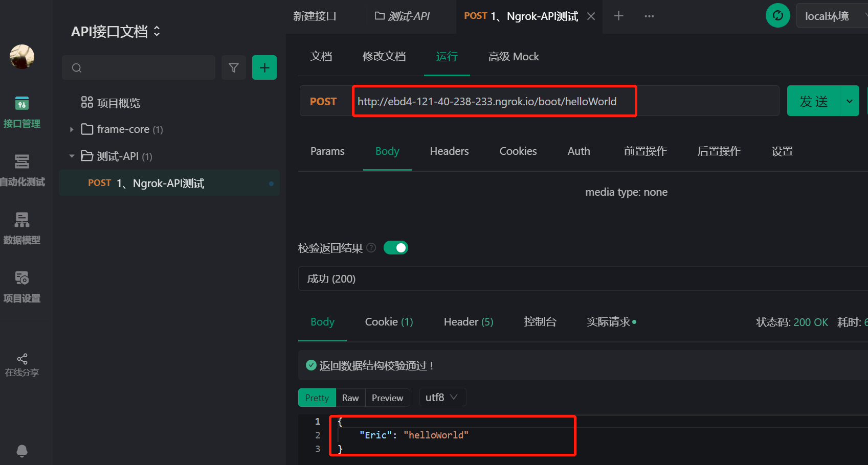
Task: Click the 在线分享 share icon
Action: pyautogui.click(x=22, y=359)
